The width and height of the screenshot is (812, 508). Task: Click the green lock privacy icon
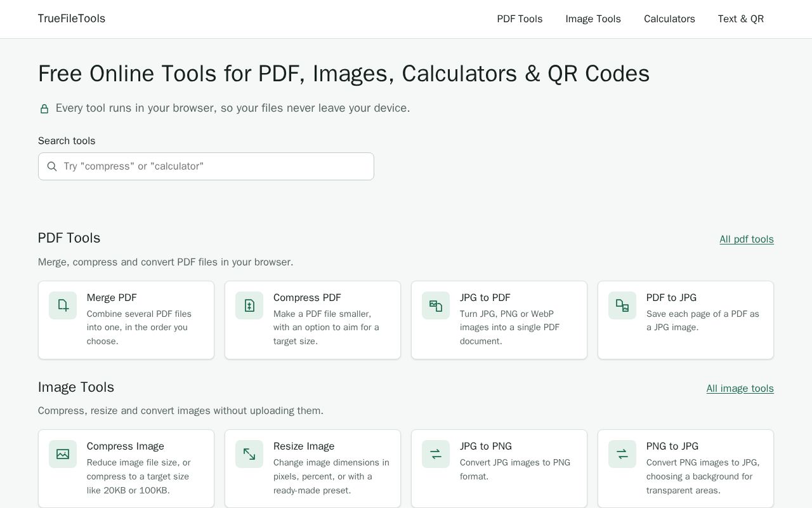pyautogui.click(x=44, y=109)
